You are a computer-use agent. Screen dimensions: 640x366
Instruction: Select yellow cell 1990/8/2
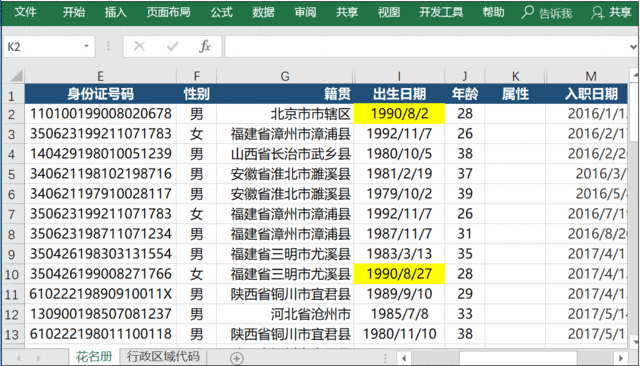coord(399,114)
